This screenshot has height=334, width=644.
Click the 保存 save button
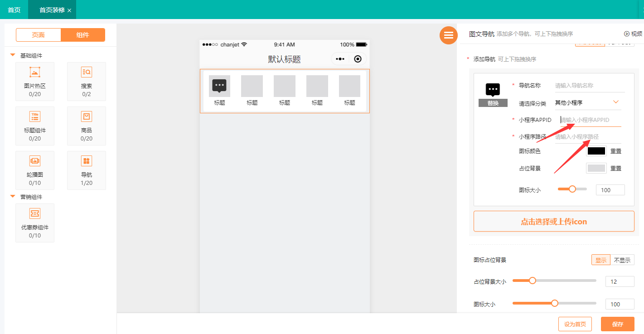pos(617,324)
